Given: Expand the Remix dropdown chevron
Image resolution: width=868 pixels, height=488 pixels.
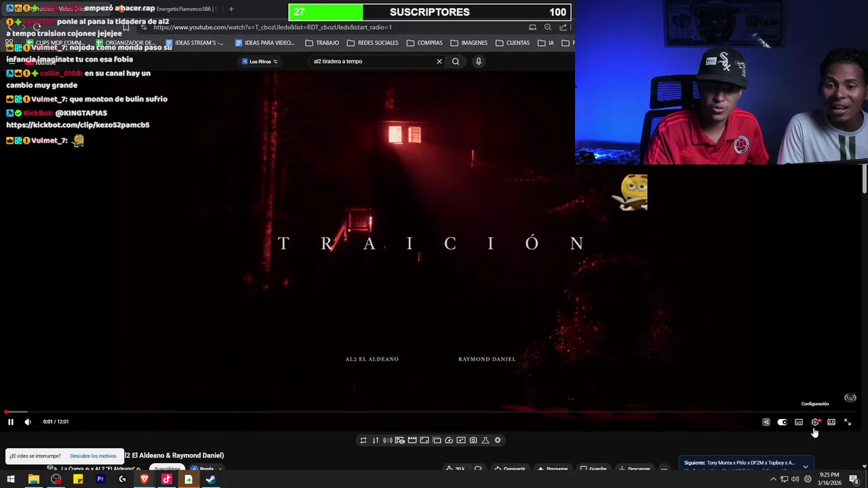Looking at the screenshot, I should tap(219, 469).
